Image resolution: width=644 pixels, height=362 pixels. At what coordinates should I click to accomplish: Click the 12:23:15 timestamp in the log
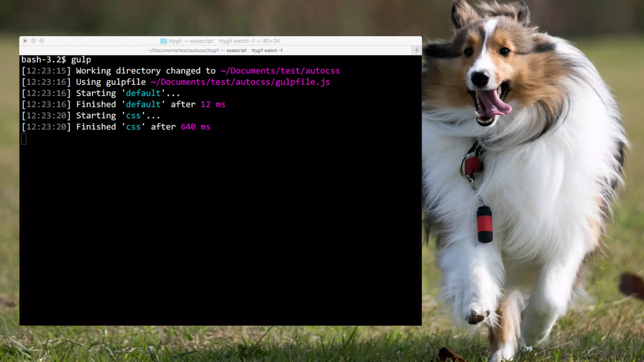click(46, 71)
